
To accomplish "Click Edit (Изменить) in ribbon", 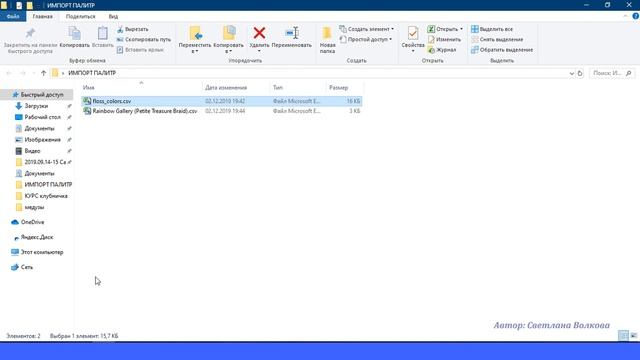I will pyautogui.click(x=444, y=40).
